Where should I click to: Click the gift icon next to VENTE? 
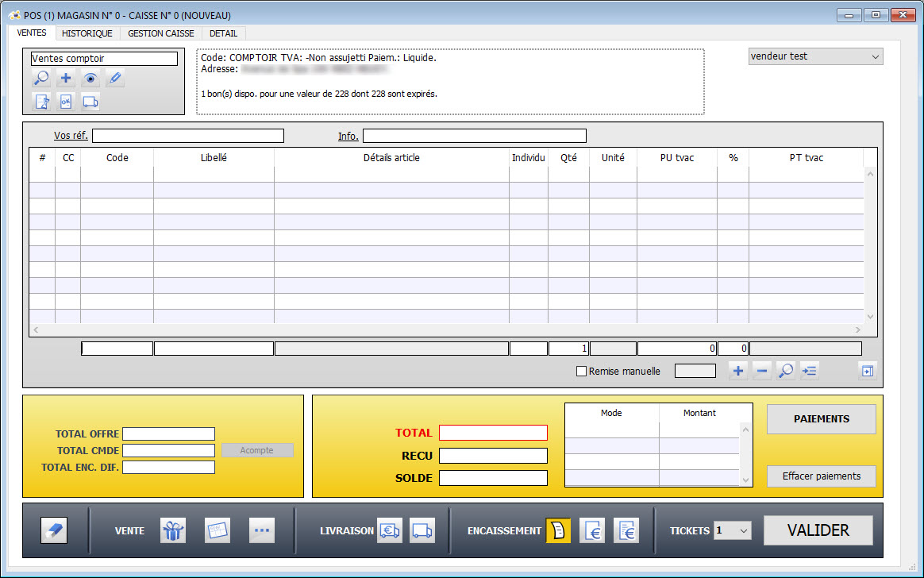pos(172,530)
